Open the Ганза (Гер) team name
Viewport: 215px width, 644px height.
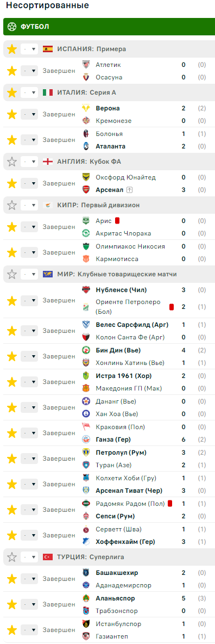point(113,439)
